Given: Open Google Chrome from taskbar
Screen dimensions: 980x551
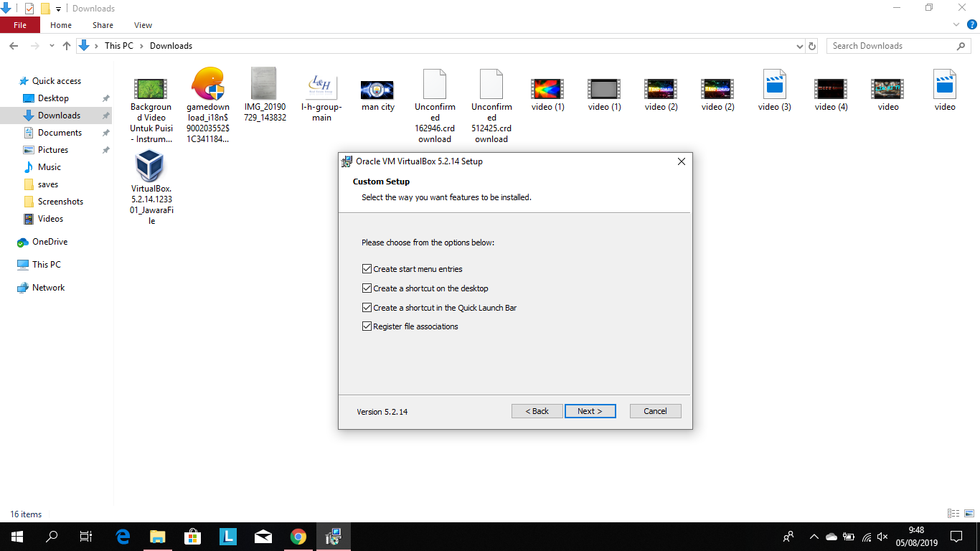Looking at the screenshot, I should (298, 537).
